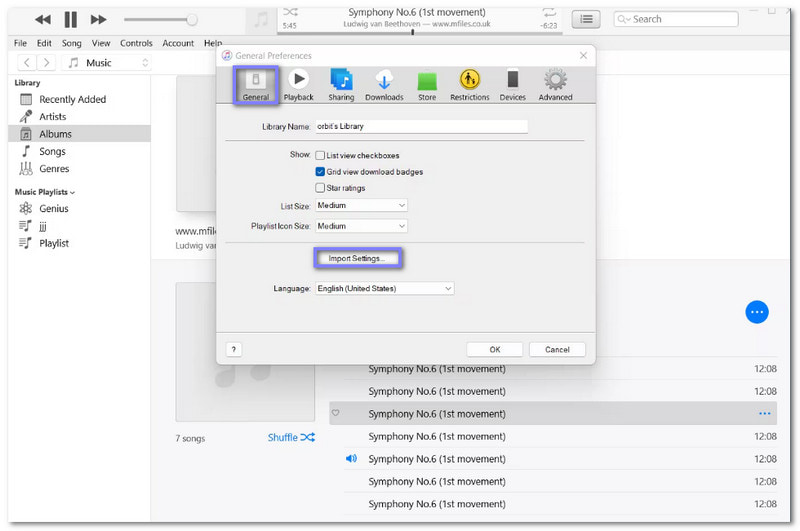Click the help question mark button
Screen dimensions: 800x531
(234, 349)
